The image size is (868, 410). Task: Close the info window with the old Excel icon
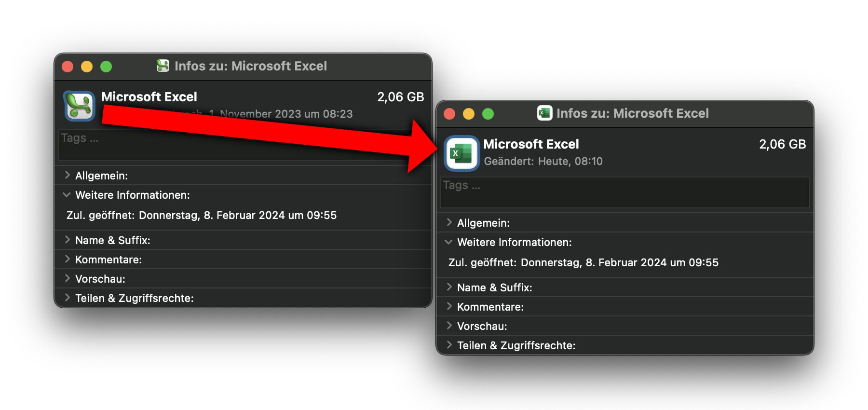(68, 67)
